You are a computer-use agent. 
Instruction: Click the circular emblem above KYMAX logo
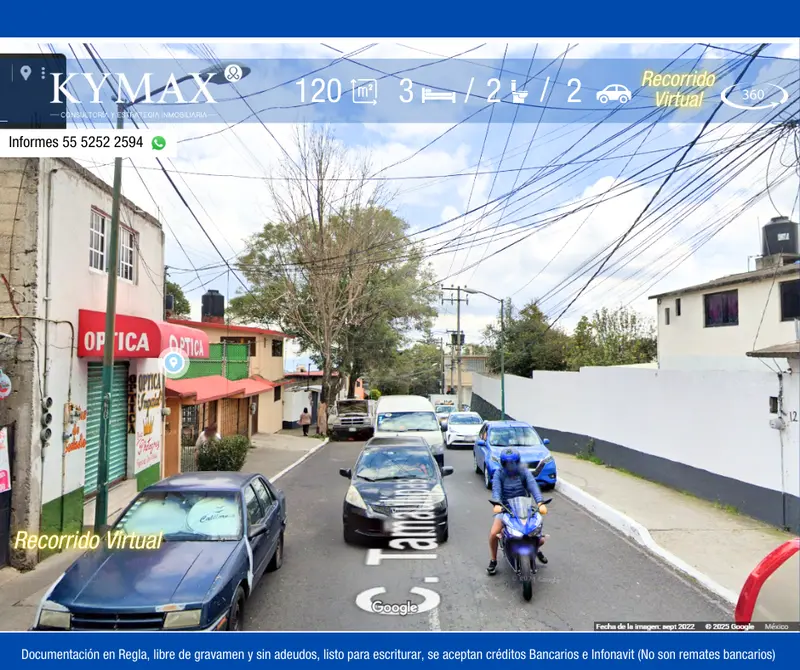pos(233,73)
